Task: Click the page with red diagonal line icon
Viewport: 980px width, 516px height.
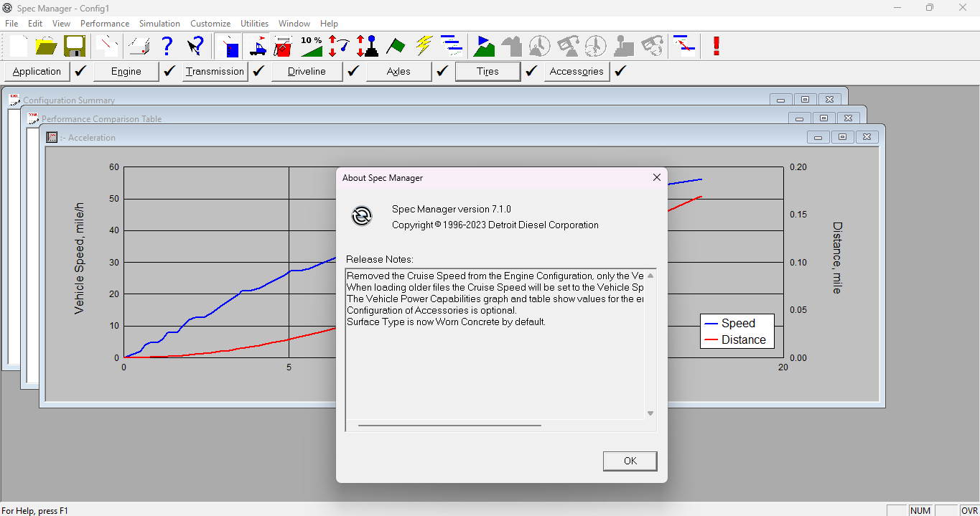Action: [x=108, y=47]
